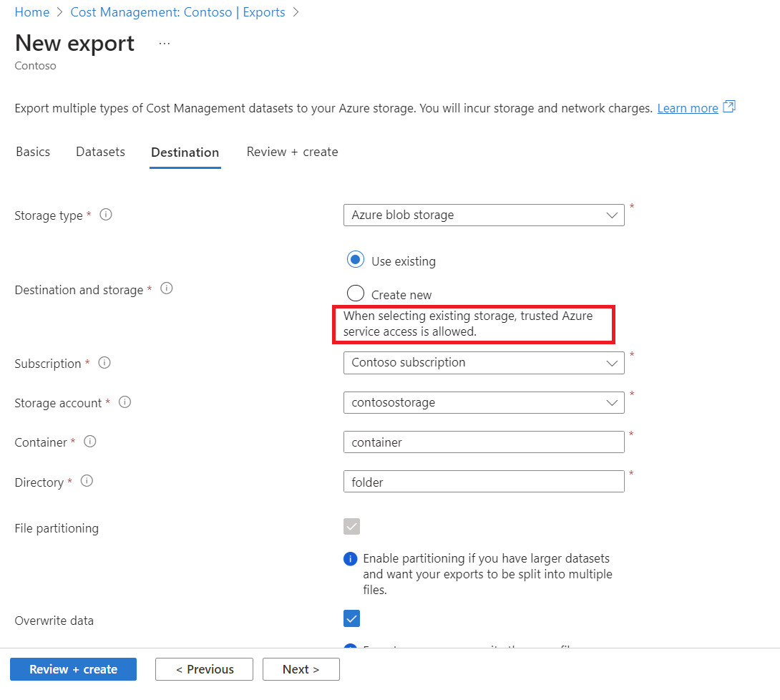Click info icon beside Storage account
Screen dimensions: 780x700
point(125,402)
